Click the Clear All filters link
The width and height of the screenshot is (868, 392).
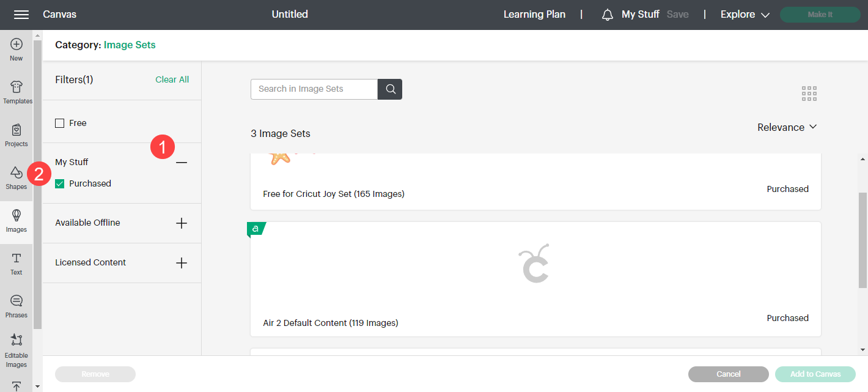pyautogui.click(x=172, y=80)
